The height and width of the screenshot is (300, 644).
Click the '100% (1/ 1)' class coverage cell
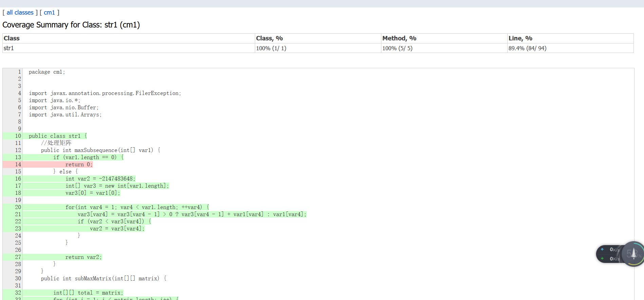tap(318, 48)
